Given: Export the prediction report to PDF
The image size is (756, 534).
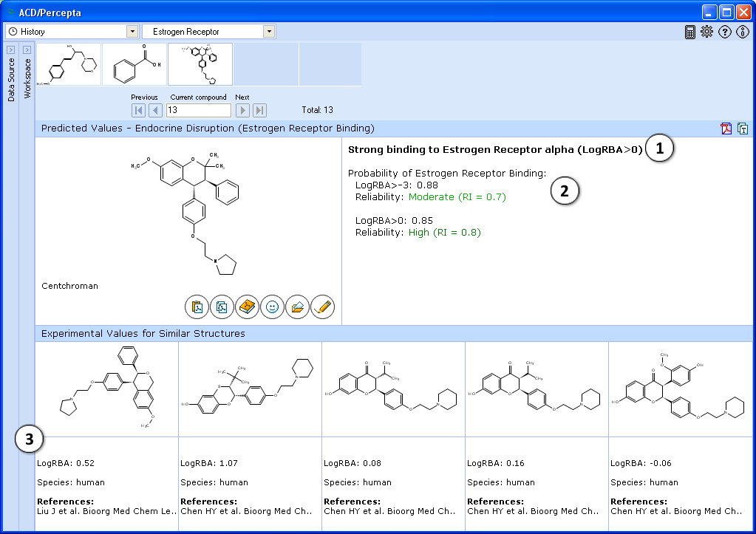Looking at the screenshot, I should pyautogui.click(x=726, y=129).
